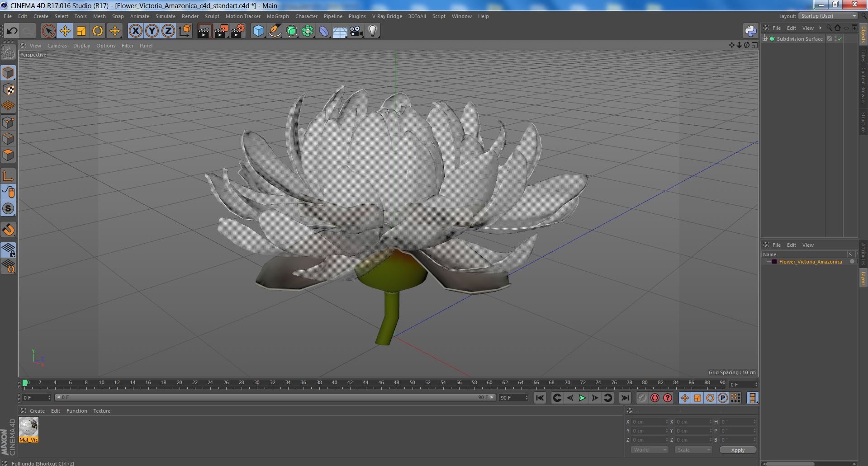The width and height of the screenshot is (868, 466).
Task: Click the timeline range slider bar
Action: (275, 398)
